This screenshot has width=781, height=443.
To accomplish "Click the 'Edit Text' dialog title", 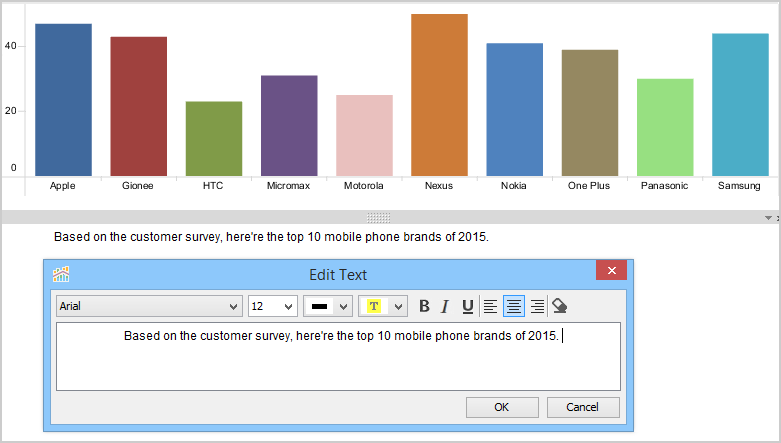I will pos(338,275).
